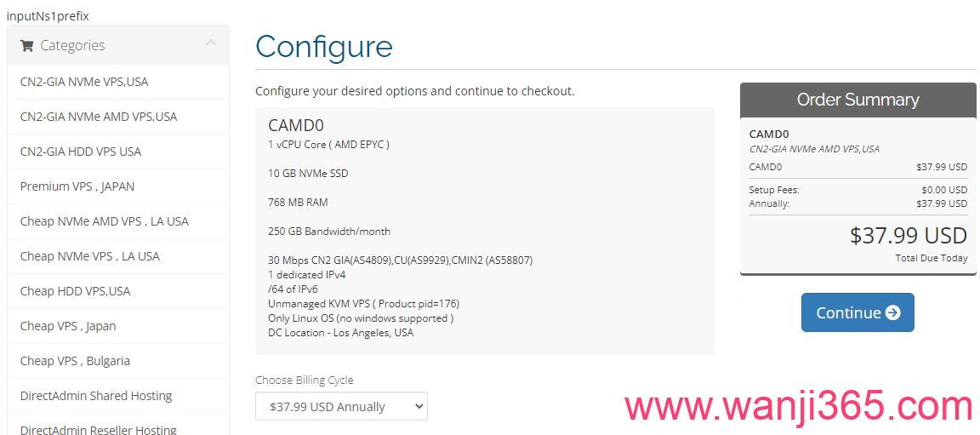Open Cheap NVMe VPS, LA USA
The height and width of the screenshot is (435, 980).
coord(90,256)
